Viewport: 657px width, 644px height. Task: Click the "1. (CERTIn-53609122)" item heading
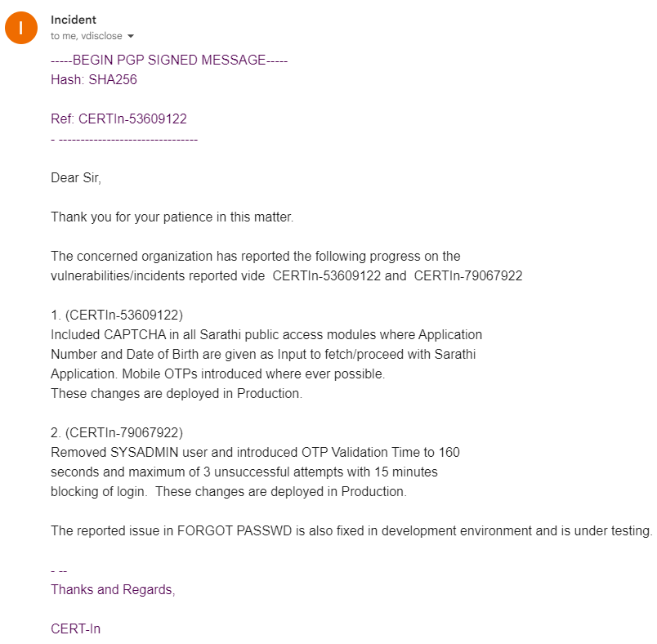(116, 315)
